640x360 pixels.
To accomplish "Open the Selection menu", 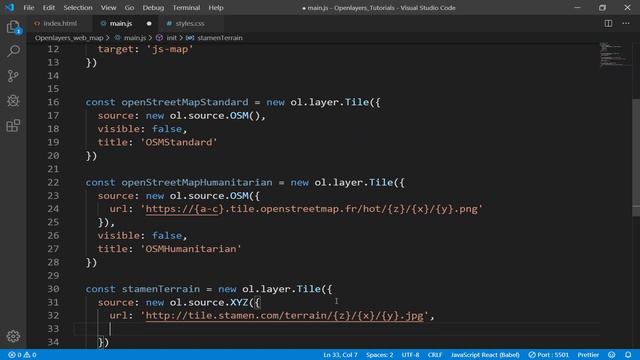I will pos(78,8).
